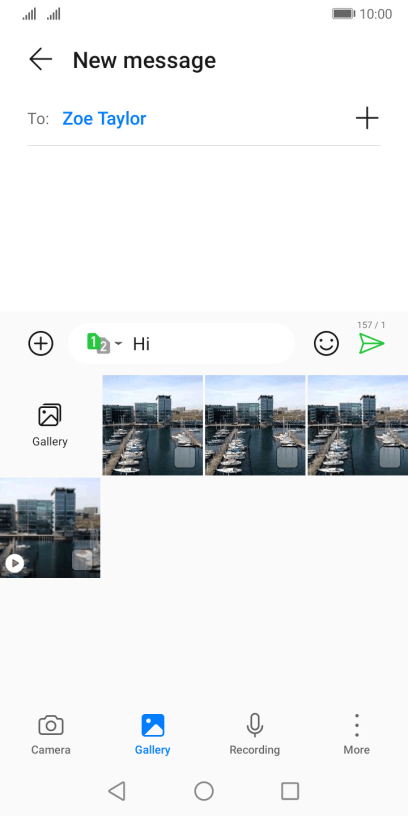The height and width of the screenshot is (816, 408).
Task: Tap the back arrow beside New message
Action: (x=40, y=59)
